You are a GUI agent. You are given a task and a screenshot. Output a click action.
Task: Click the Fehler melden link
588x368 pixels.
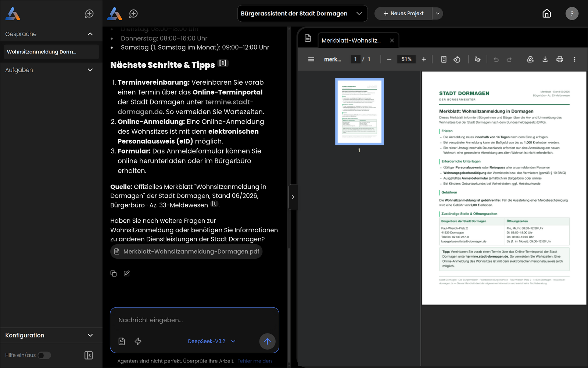point(255,361)
